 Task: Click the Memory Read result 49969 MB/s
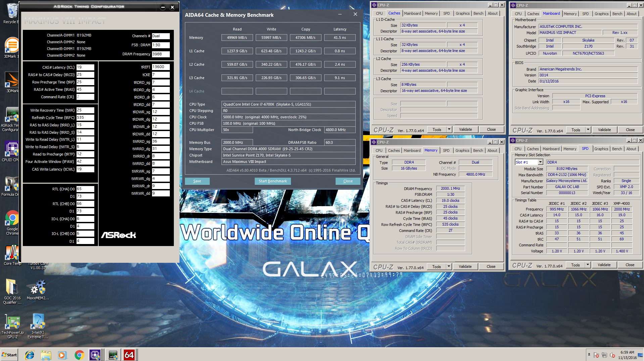pos(237,38)
